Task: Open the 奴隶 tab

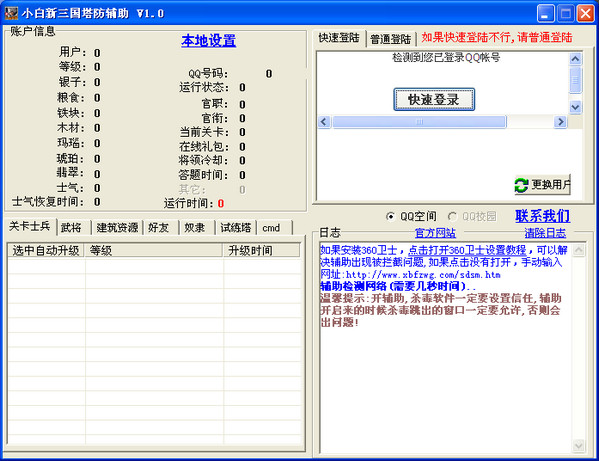Action: click(197, 228)
